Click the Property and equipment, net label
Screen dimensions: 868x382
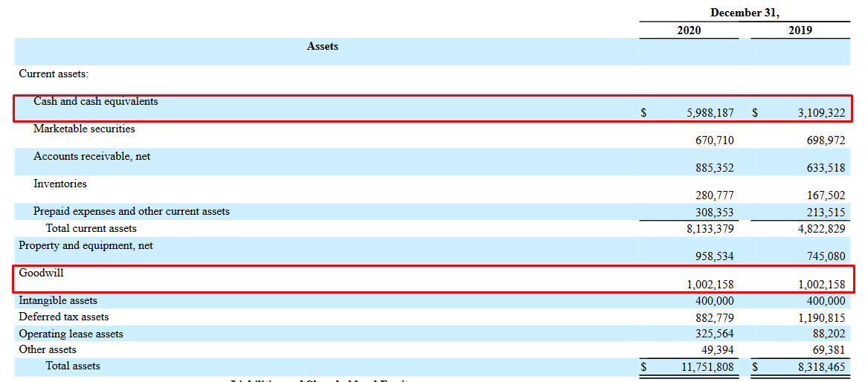86,245
